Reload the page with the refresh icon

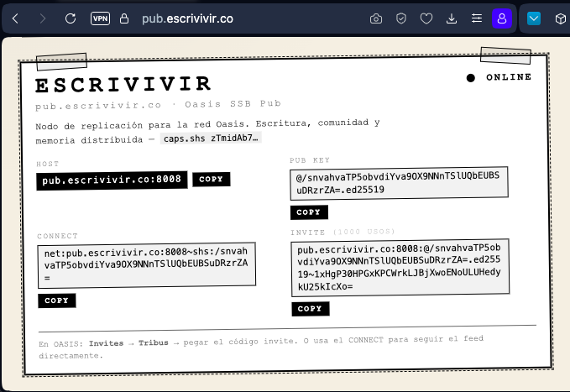[71, 18]
